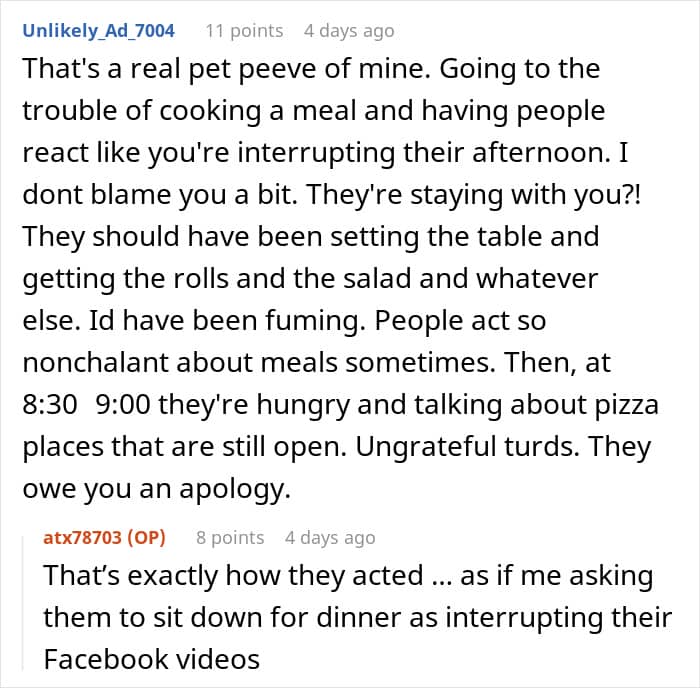Click the top comment's first line about a pet peeve
This screenshot has width=700, height=688.
coord(311,70)
